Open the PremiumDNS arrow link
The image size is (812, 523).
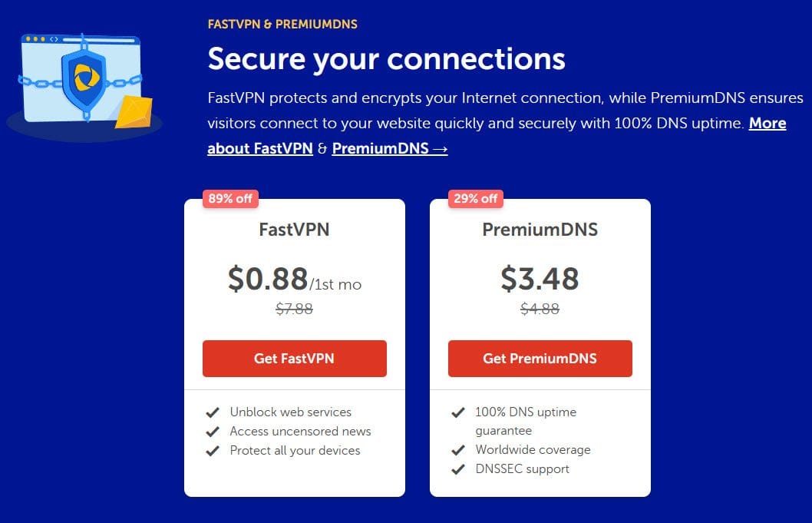click(x=389, y=149)
